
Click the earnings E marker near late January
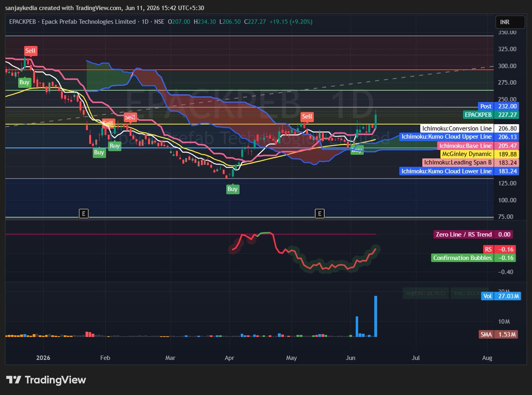[x=83, y=214]
